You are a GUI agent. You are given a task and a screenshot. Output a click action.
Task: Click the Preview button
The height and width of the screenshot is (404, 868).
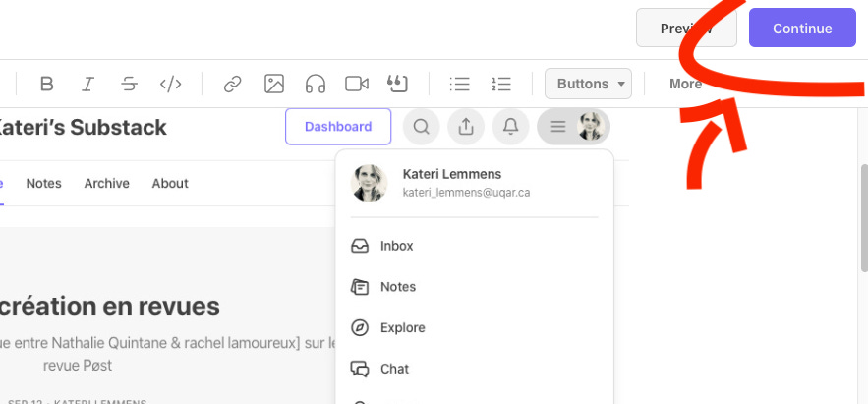tap(686, 29)
